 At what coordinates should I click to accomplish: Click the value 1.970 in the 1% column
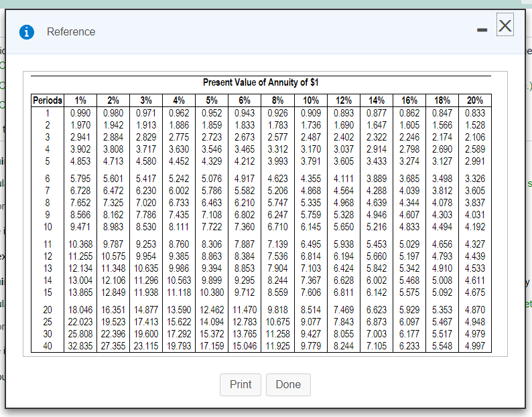coord(80,125)
